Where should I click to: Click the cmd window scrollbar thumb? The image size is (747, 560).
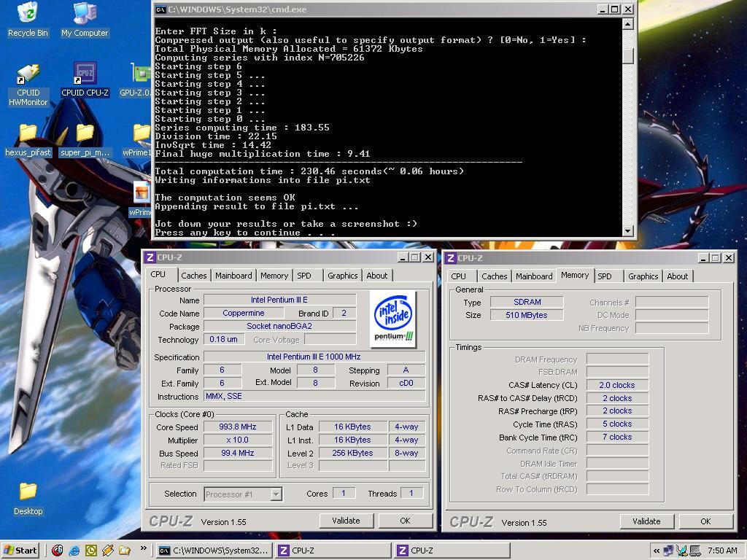pos(628,56)
